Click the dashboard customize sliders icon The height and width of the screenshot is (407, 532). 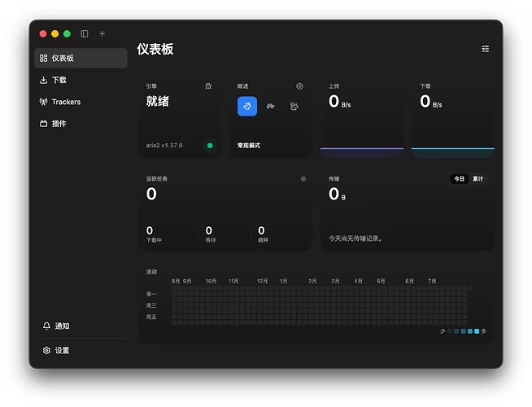(485, 49)
